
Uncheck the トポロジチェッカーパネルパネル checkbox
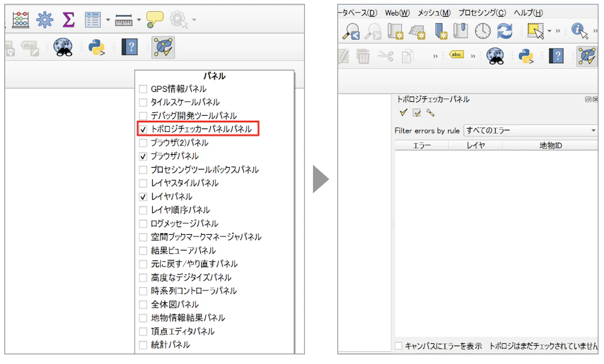pyautogui.click(x=143, y=129)
